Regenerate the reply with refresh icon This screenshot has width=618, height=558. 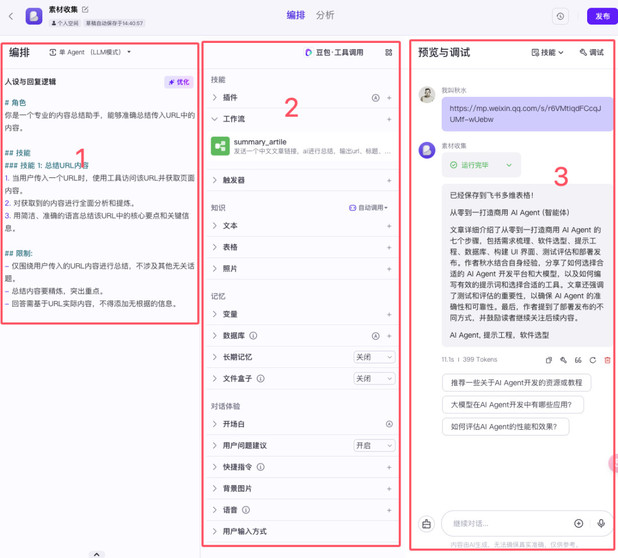[x=592, y=360]
